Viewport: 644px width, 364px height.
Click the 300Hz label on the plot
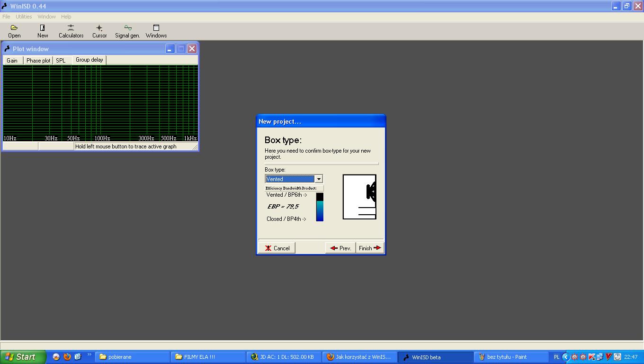point(146,138)
